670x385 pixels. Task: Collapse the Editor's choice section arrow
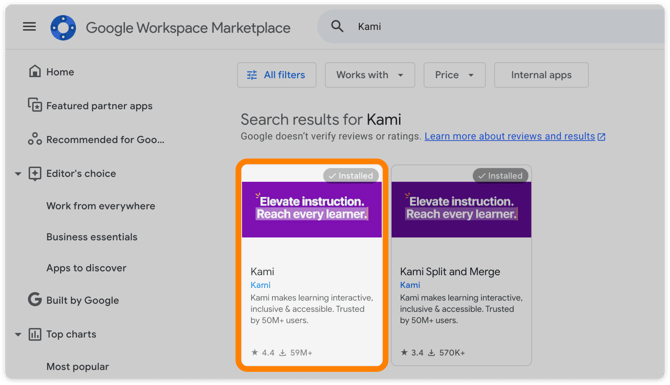pyautogui.click(x=18, y=173)
